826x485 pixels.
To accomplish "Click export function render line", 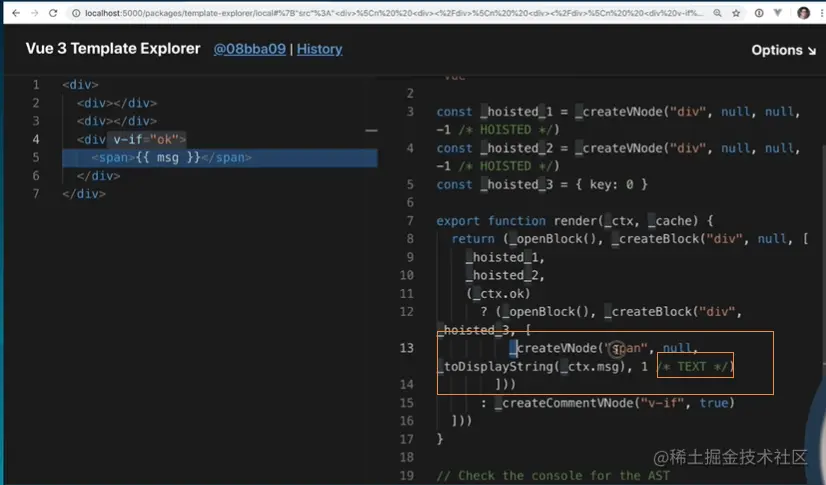I will [575, 221].
